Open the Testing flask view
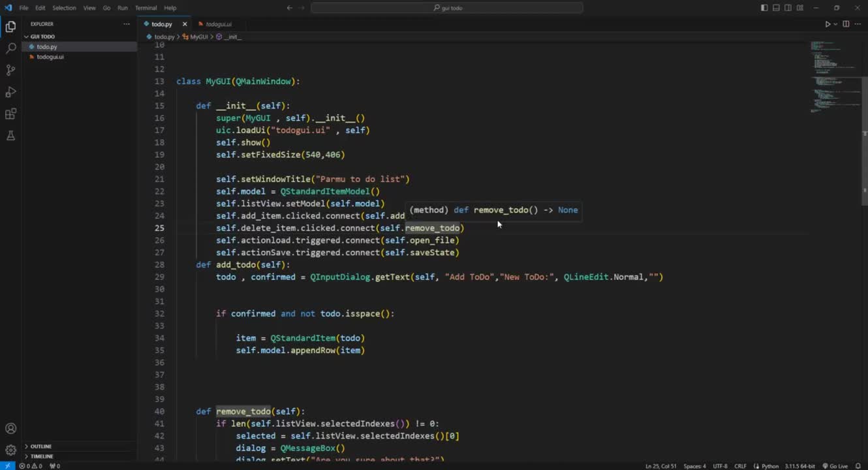This screenshot has width=868, height=470. point(10,136)
